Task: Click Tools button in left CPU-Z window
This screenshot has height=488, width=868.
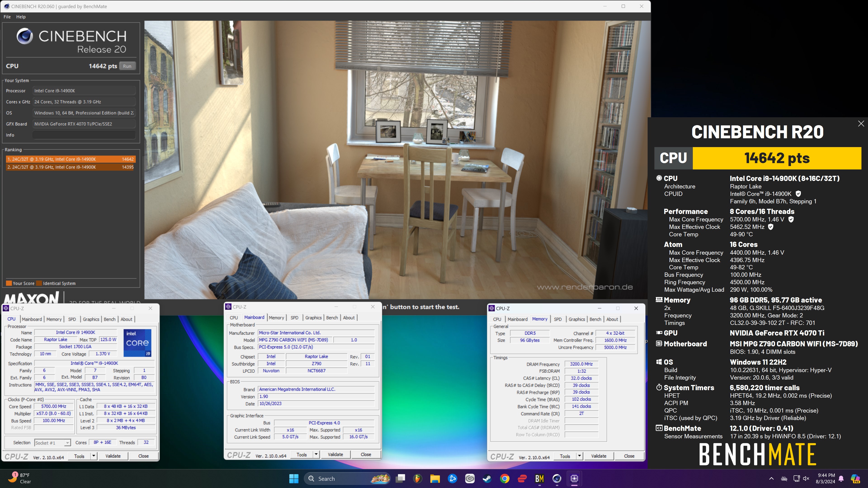Action: coord(79,456)
